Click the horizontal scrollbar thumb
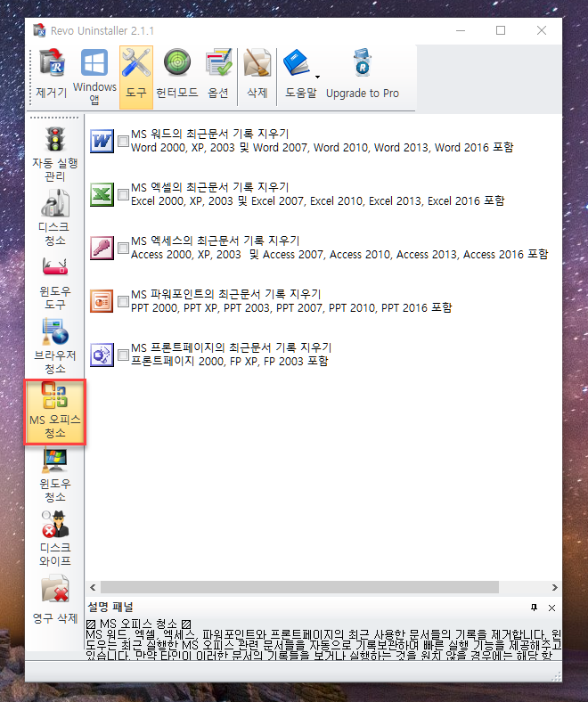The width and height of the screenshot is (588, 702). pyautogui.click(x=299, y=587)
